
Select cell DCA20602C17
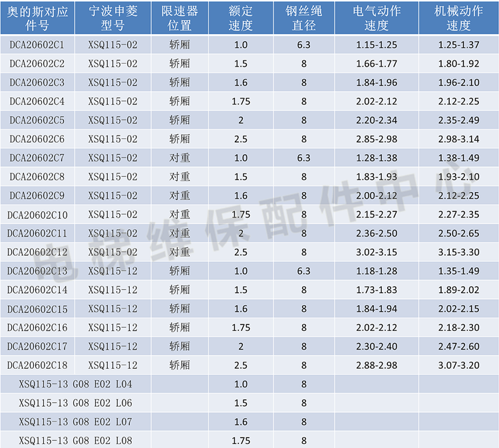click(x=37, y=346)
